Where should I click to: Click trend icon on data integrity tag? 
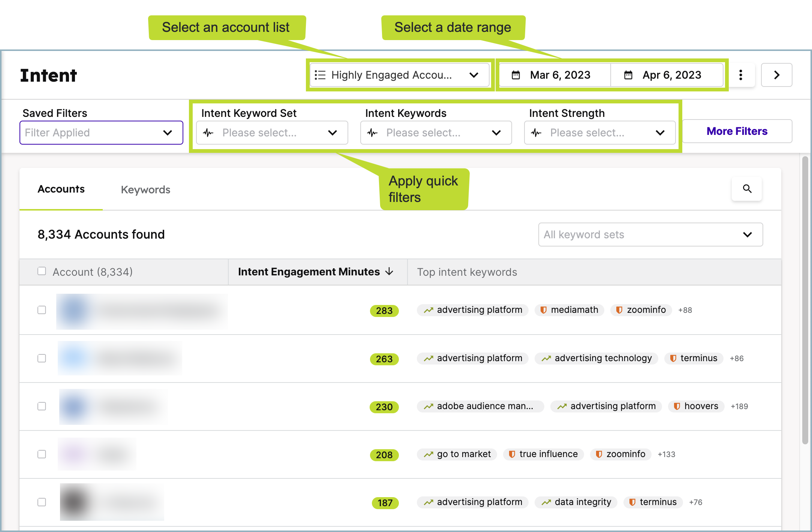coord(546,502)
